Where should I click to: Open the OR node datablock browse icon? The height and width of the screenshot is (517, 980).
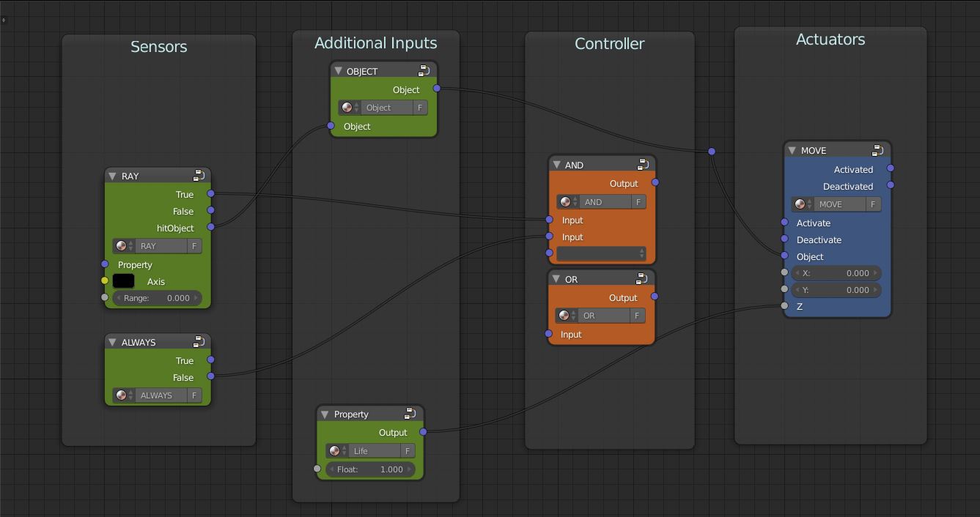click(567, 316)
